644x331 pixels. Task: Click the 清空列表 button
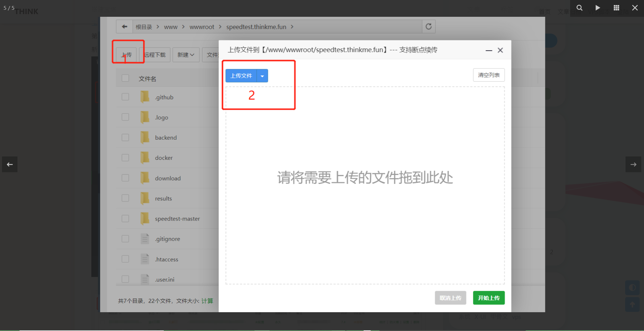tap(489, 75)
